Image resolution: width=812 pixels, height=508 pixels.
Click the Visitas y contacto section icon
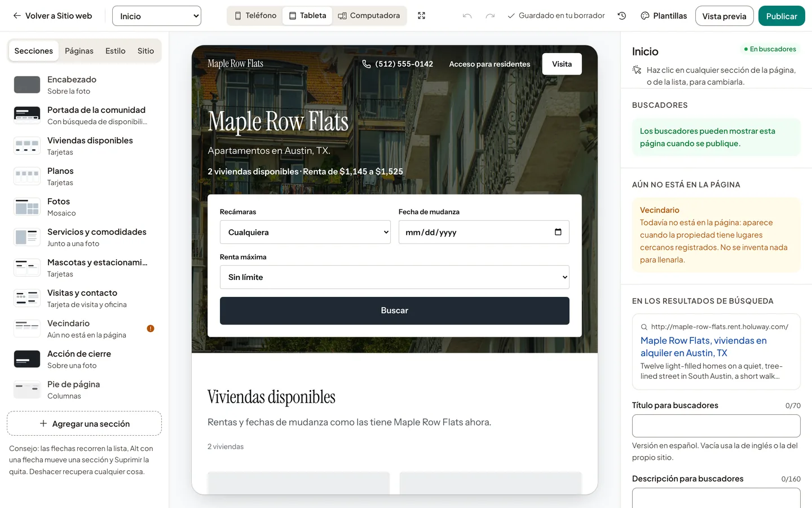click(x=27, y=298)
